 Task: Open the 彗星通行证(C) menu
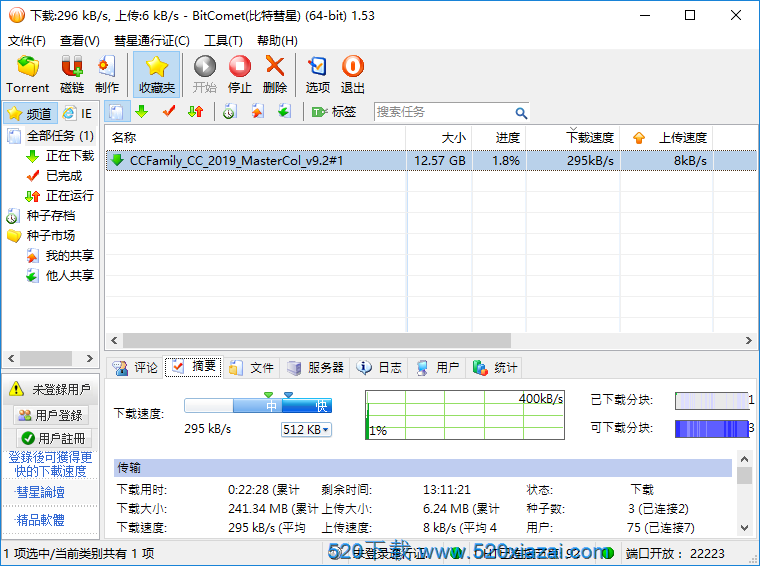[x=152, y=41]
